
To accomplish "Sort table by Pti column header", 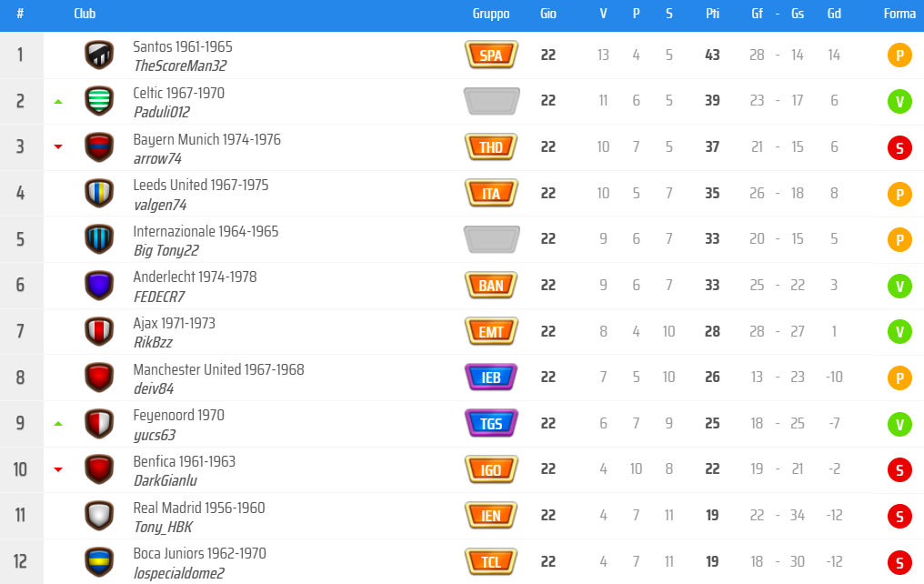I will (712, 14).
